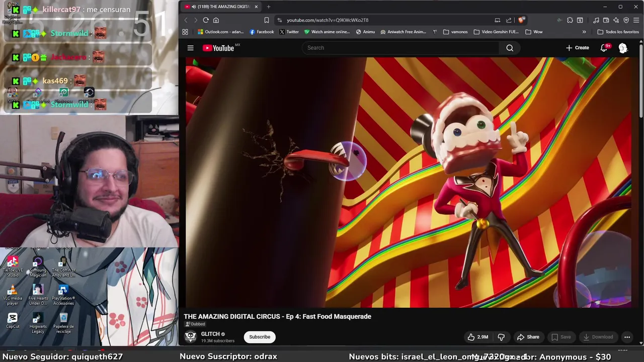Open Samsung Magician desktop shortcut
The height and width of the screenshot is (362, 644).
pyautogui.click(x=38, y=266)
